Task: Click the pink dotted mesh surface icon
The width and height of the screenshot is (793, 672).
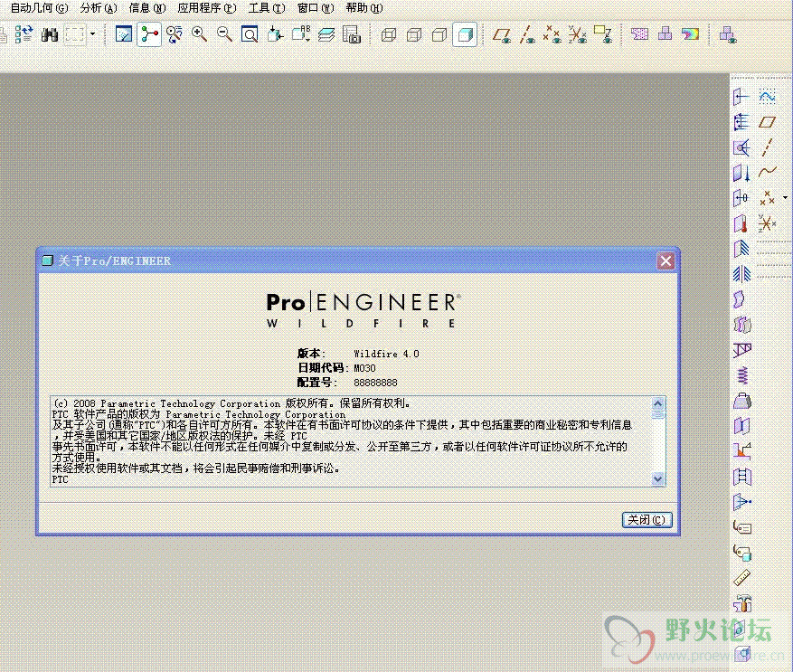Action: (x=640, y=34)
